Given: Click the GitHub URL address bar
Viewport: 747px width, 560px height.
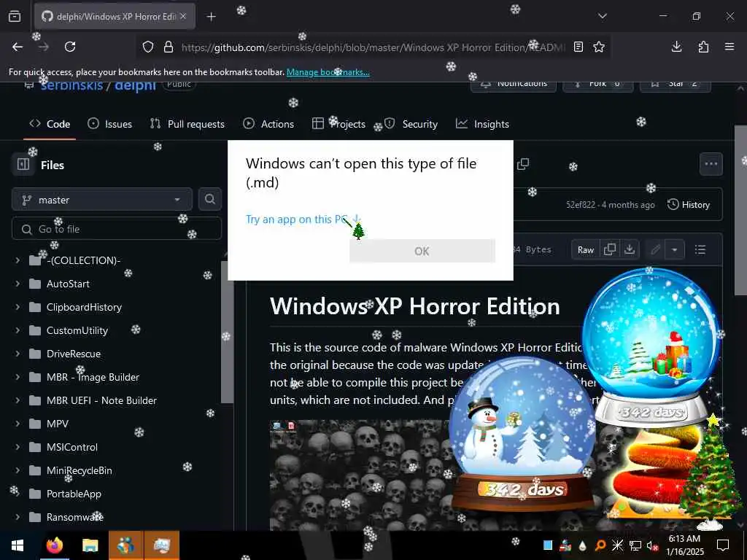Looking at the screenshot, I should coord(373,47).
